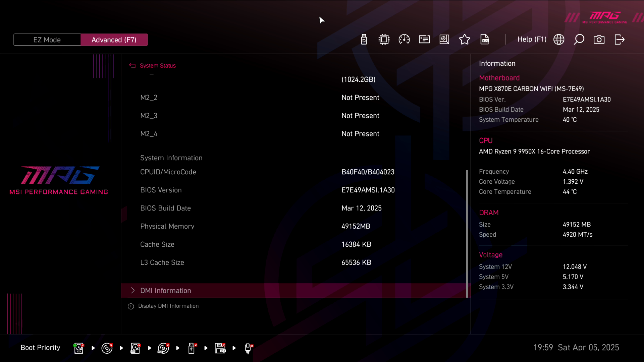Screen dimensions: 644x362
Task: Open the hardware monitor gear icon
Action: [444, 40]
